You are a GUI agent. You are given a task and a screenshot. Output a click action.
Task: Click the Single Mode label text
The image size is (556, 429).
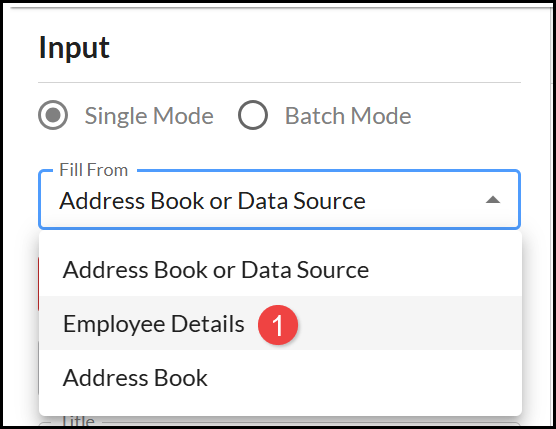(149, 116)
